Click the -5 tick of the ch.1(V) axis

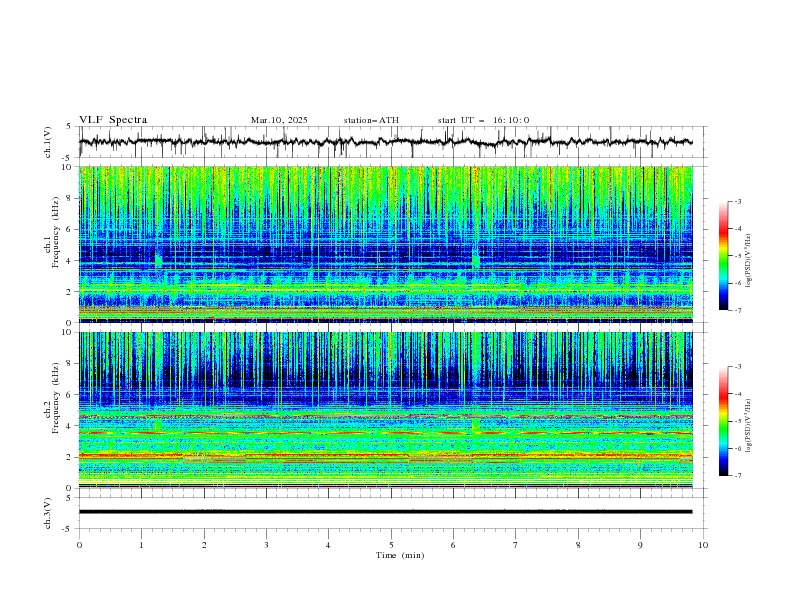tap(68, 158)
